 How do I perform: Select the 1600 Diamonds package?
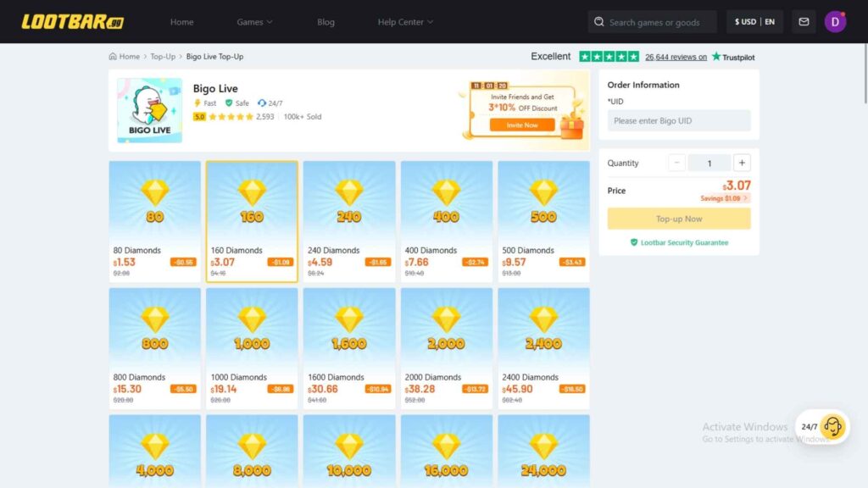[349, 348]
